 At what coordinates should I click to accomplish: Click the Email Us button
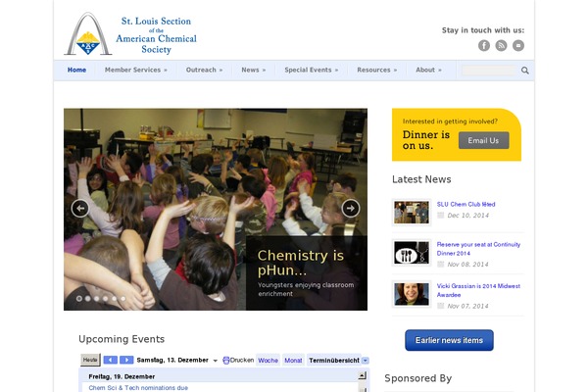pos(483,141)
